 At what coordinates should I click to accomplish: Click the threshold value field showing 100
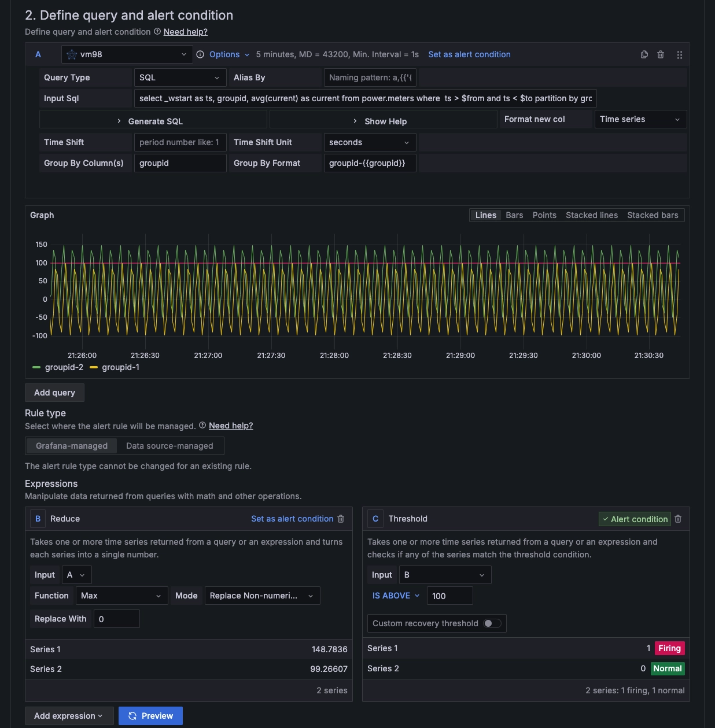pyautogui.click(x=449, y=596)
